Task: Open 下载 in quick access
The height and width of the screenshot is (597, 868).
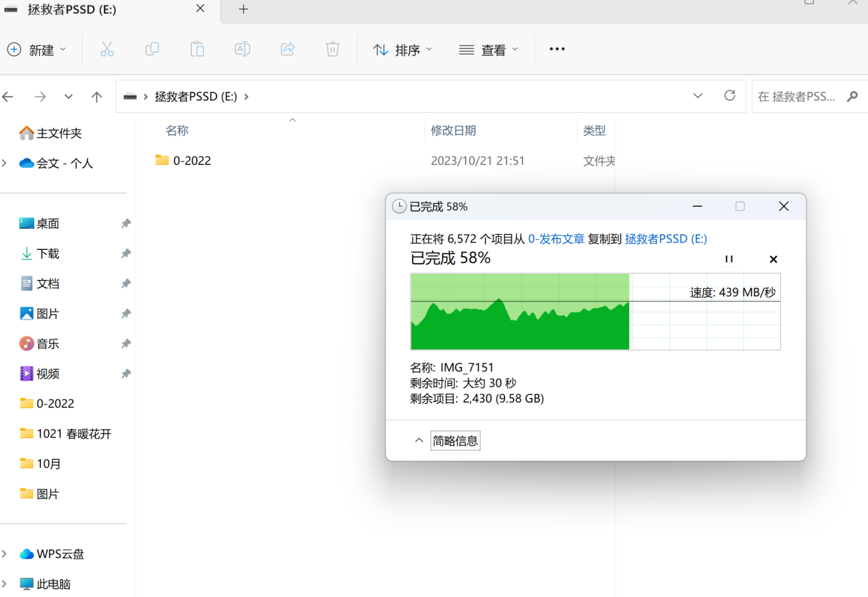Action: pyautogui.click(x=40, y=254)
